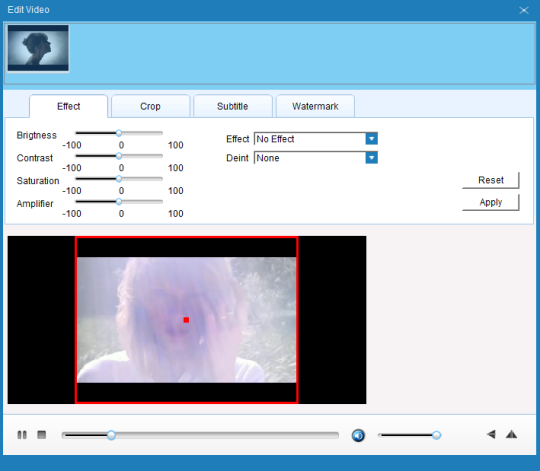Click the 'No Effect' value field
Viewport: 540px width, 471px height.
[x=310, y=139]
